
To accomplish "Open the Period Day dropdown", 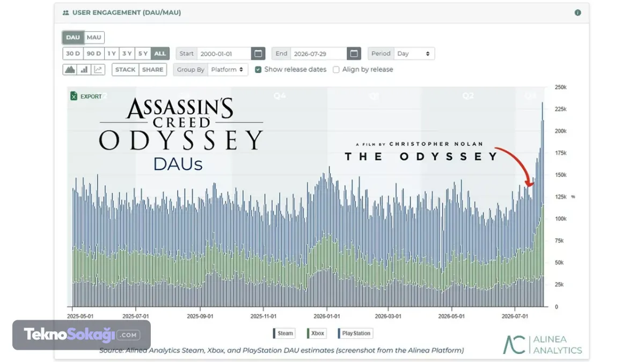I will [x=414, y=54].
